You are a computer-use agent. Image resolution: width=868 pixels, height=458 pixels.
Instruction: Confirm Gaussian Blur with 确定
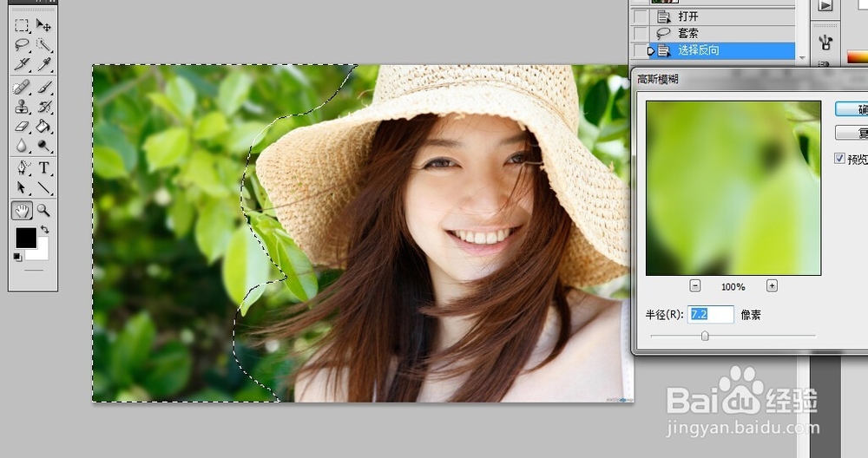click(x=852, y=109)
